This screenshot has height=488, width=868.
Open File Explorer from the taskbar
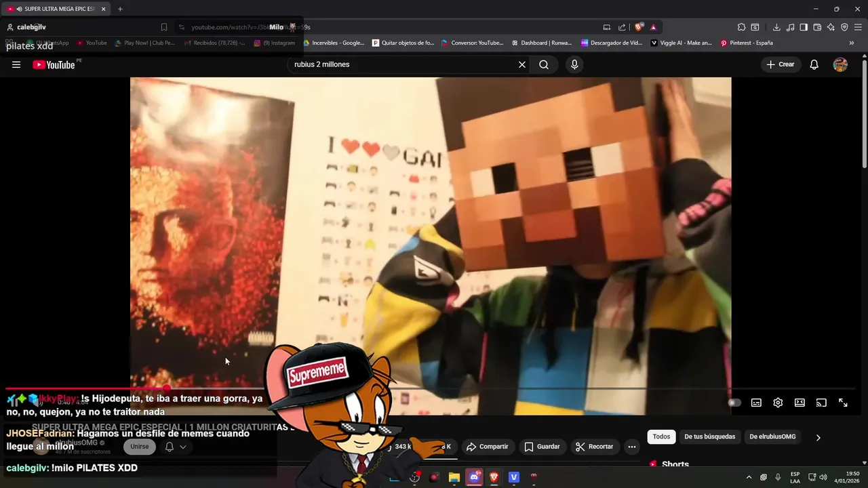click(454, 477)
